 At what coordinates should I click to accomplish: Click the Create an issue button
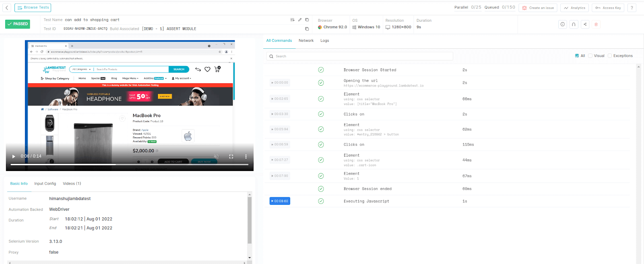click(538, 8)
